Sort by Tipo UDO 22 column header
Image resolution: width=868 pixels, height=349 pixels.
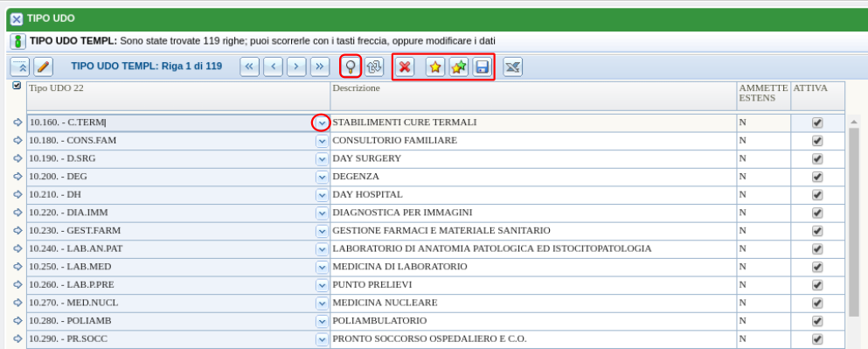pos(178,96)
